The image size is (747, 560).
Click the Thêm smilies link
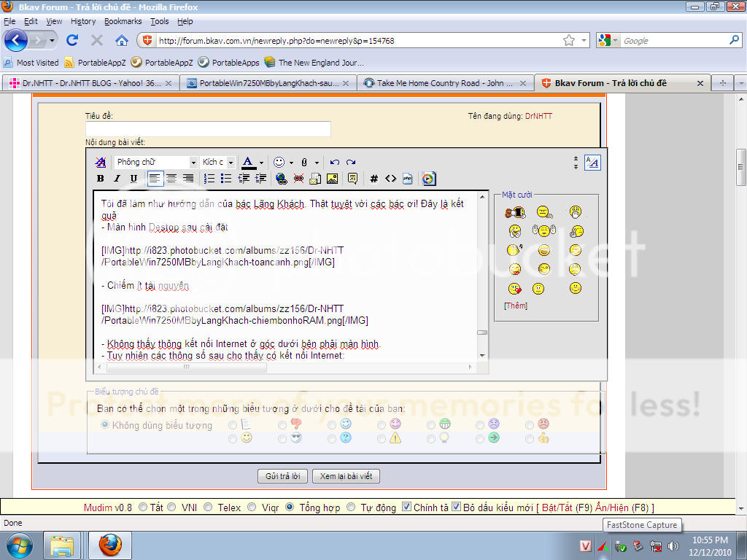coord(515,306)
